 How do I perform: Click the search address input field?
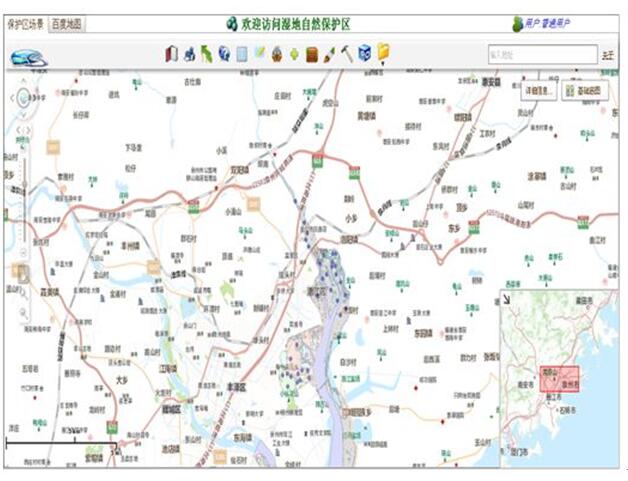pos(542,55)
